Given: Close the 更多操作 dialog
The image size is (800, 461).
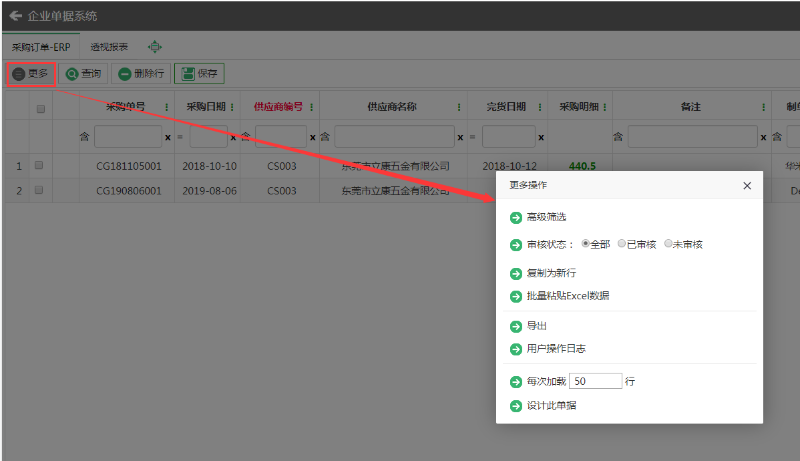Looking at the screenshot, I should 747,186.
